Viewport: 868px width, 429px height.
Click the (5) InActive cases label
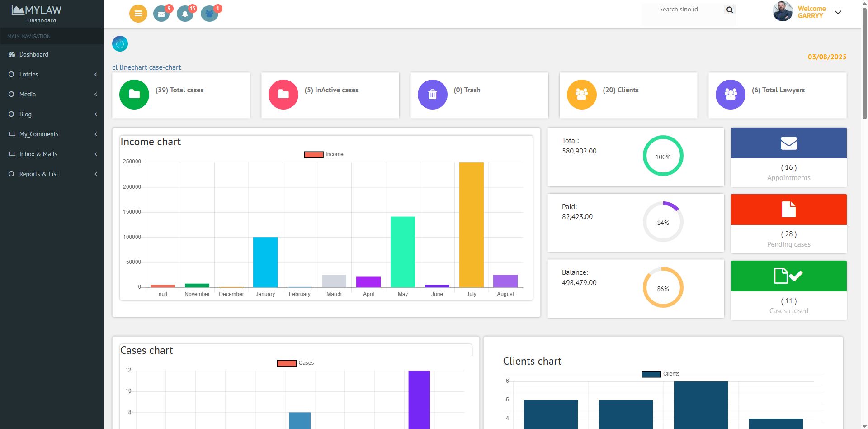click(x=331, y=90)
